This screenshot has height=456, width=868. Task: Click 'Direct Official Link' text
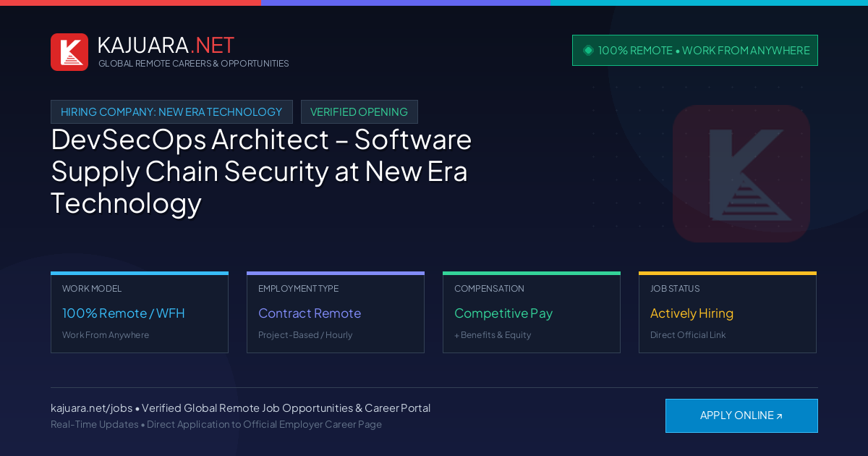pos(688,335)
